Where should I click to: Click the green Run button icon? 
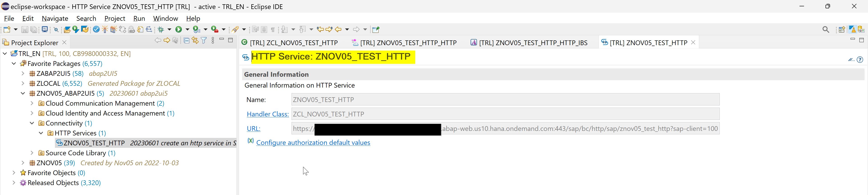(179, 30)
